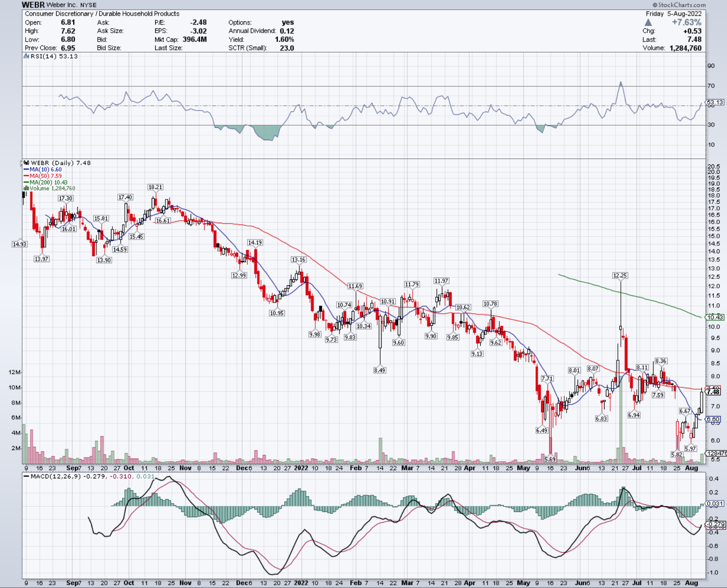Click the 10.78 price label
Screen dimensions: 727x588
pos(490,304)
